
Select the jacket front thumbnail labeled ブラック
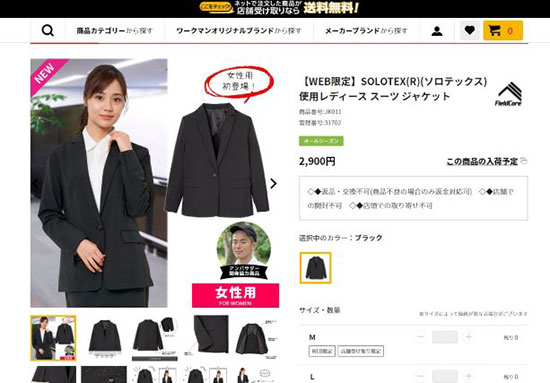coord(104,338)
